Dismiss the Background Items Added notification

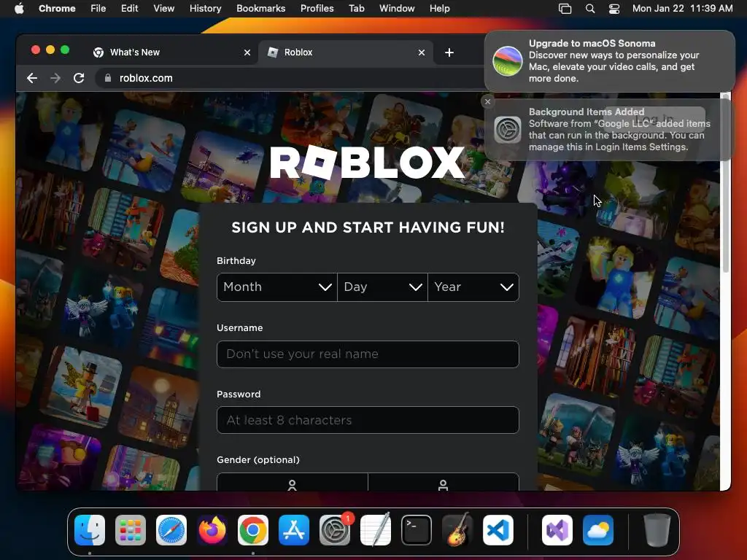point(487,101)
